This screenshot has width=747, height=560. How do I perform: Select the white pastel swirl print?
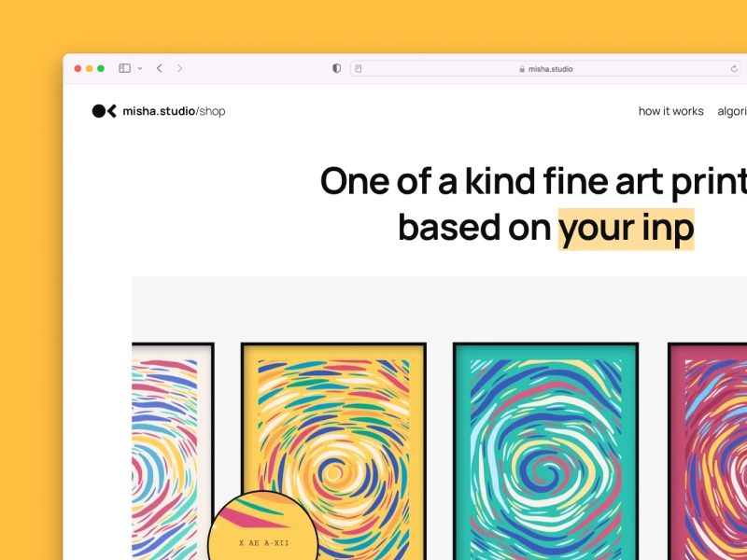173,452
